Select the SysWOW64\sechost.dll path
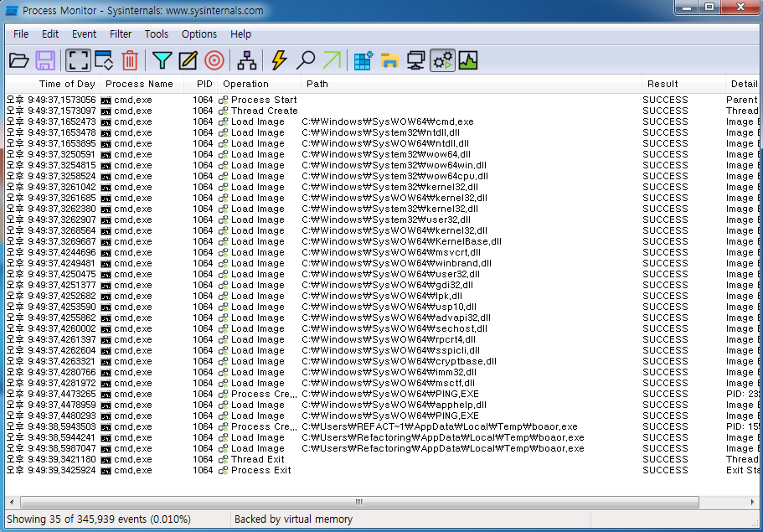Image resolution: width=763 pixels, height=532 pixels. pyautogui.click(x=394, y=328)
